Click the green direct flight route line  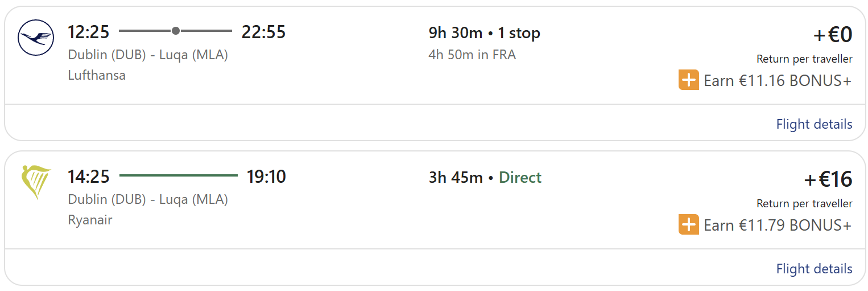click(x=179, y=175)
